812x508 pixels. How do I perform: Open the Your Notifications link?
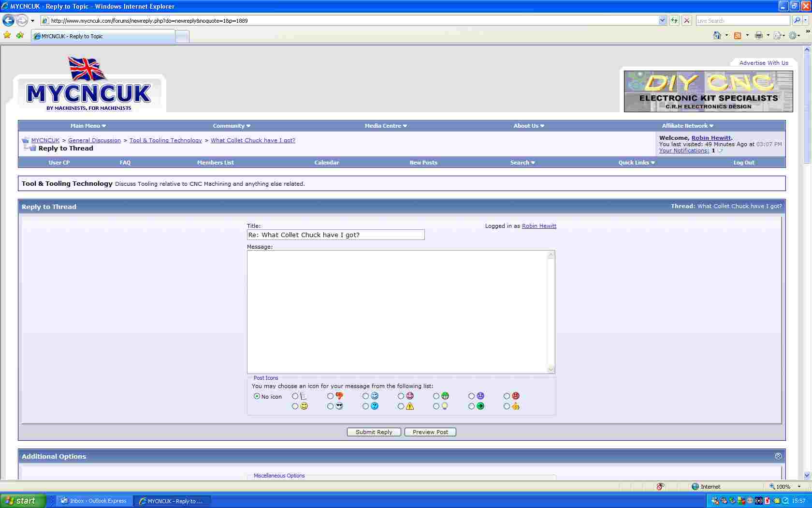tap(684, 150)
